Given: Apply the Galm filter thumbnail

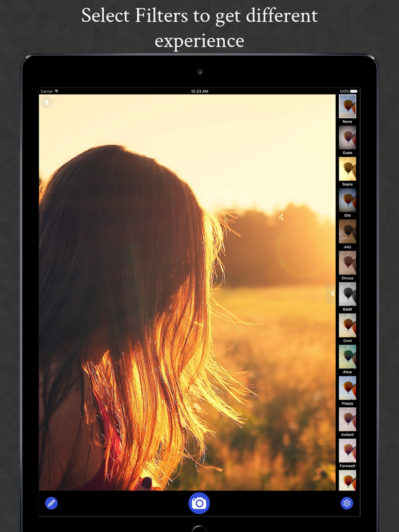Looking at the screenshot, I should (x=347, y=138).
